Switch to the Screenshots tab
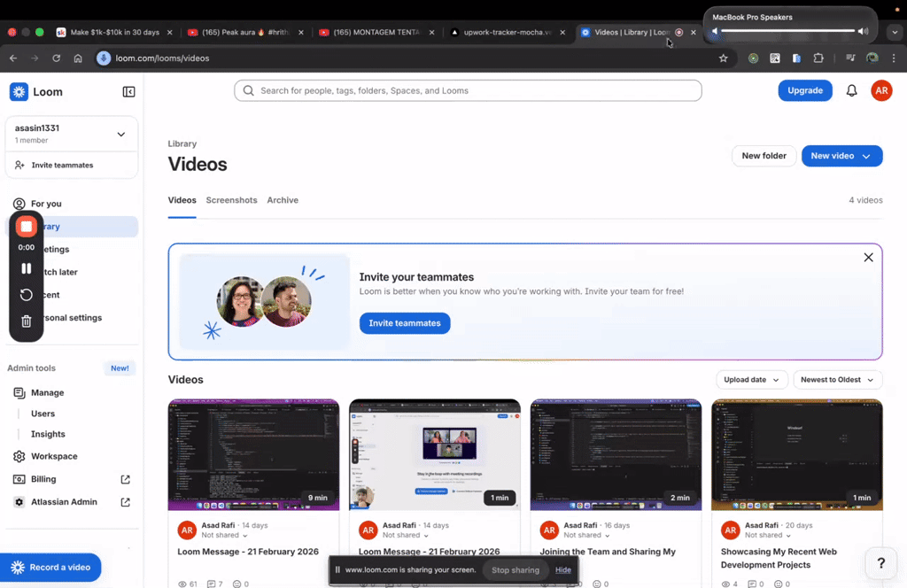This screenshot has width=907, height=588. pos(231,200)
